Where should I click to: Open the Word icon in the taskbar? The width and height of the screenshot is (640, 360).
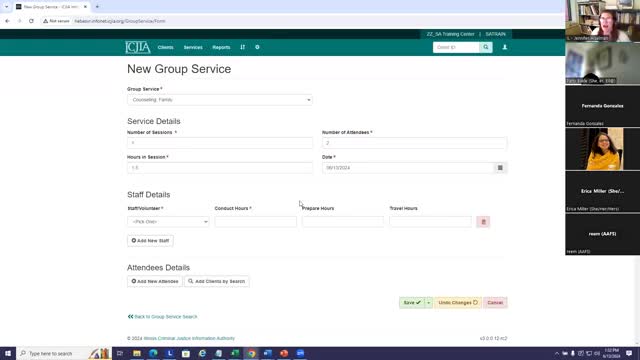[268, 353]
